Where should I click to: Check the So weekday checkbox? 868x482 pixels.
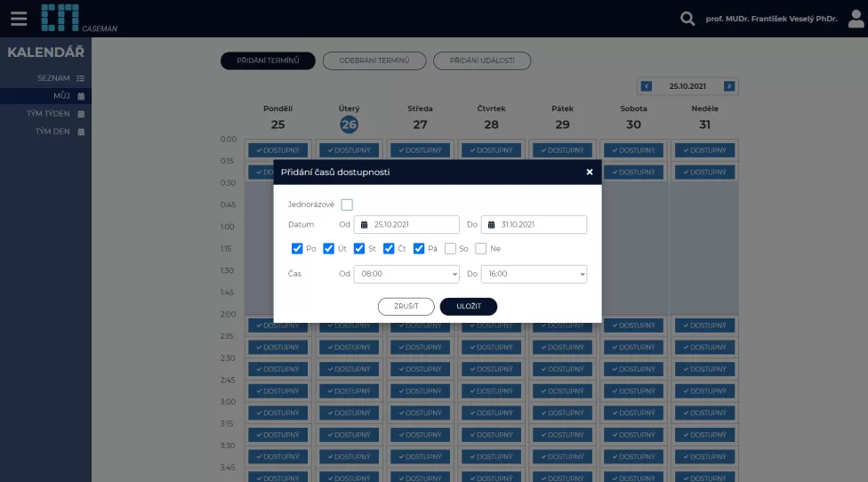pyautogui.click(x=451, y=248)
